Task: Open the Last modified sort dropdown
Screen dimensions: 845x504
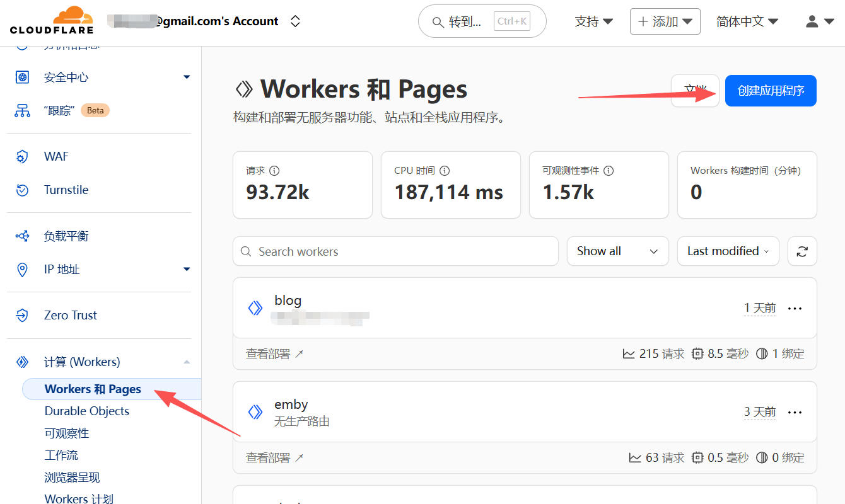Action: (x=728, y=251)
